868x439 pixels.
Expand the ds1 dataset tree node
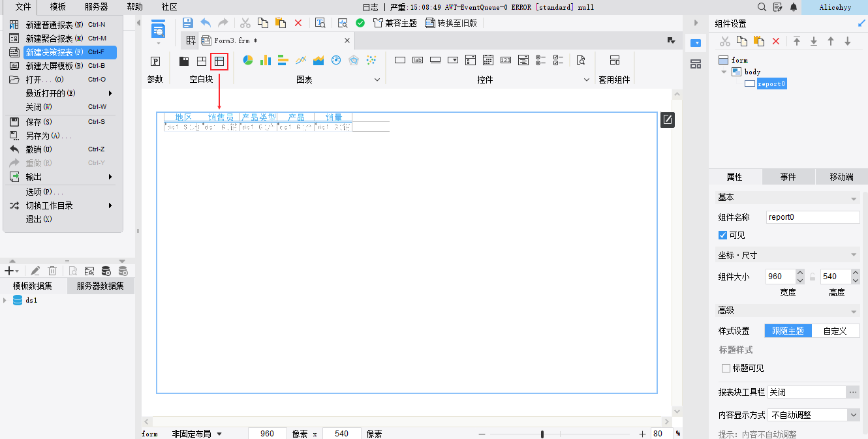tap(5, 301)
